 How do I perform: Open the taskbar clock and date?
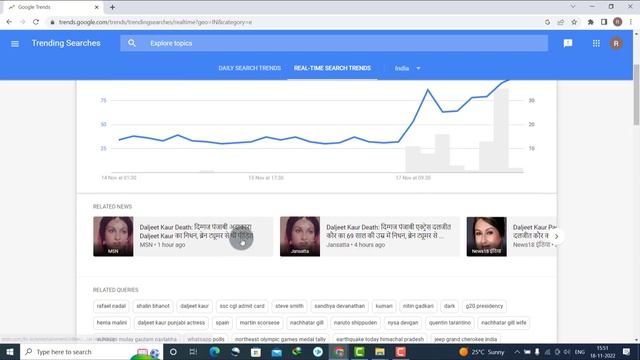(x=603, y=352)
